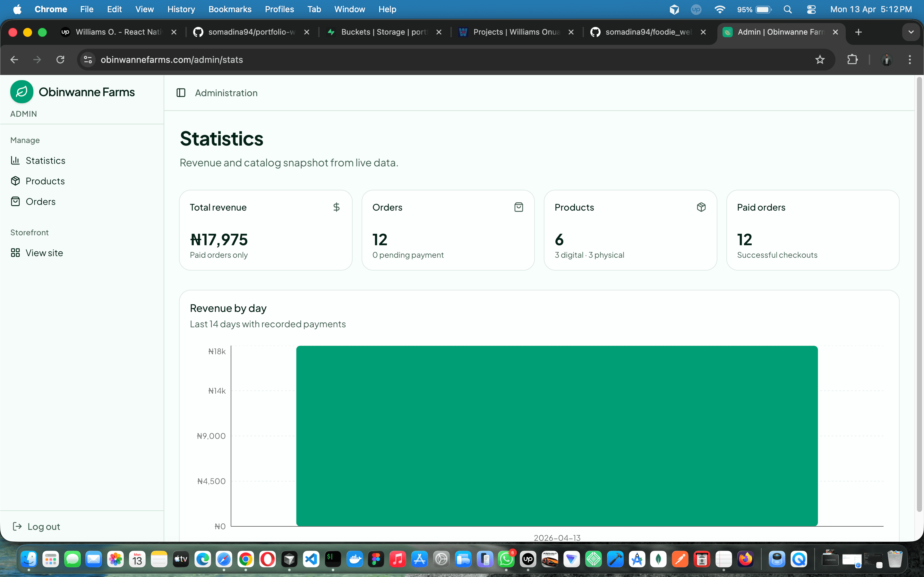Viewport: 924px width, 577px height.
Task: Open Statistics via the bar-chart sidebar icon
Action: point(16,160)
